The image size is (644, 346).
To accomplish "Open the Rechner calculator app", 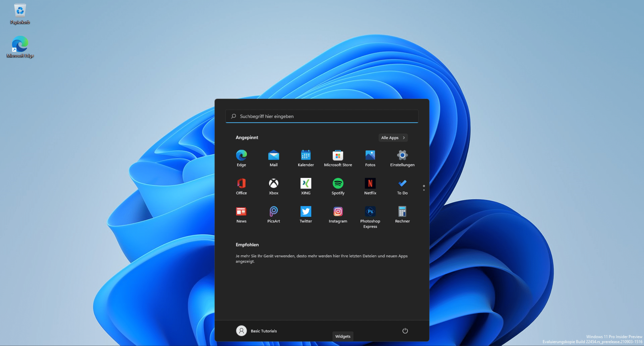I will pyautogui.click(x=402, y=212).
